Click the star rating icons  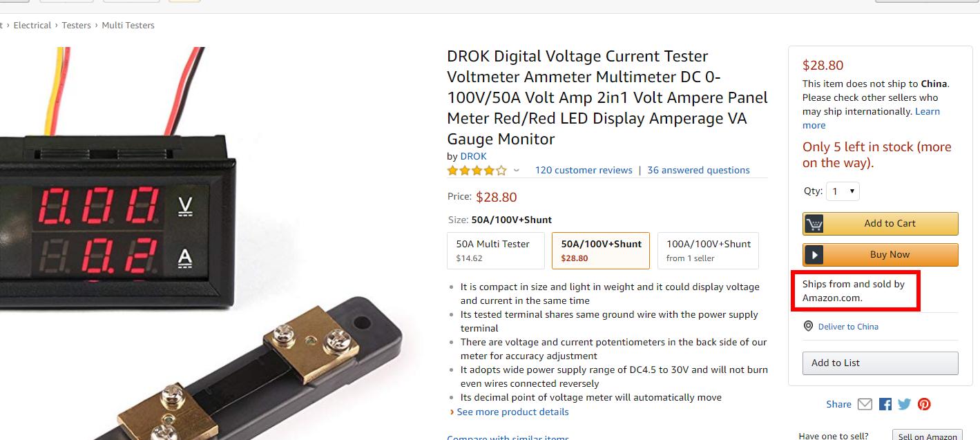(477, 170)
